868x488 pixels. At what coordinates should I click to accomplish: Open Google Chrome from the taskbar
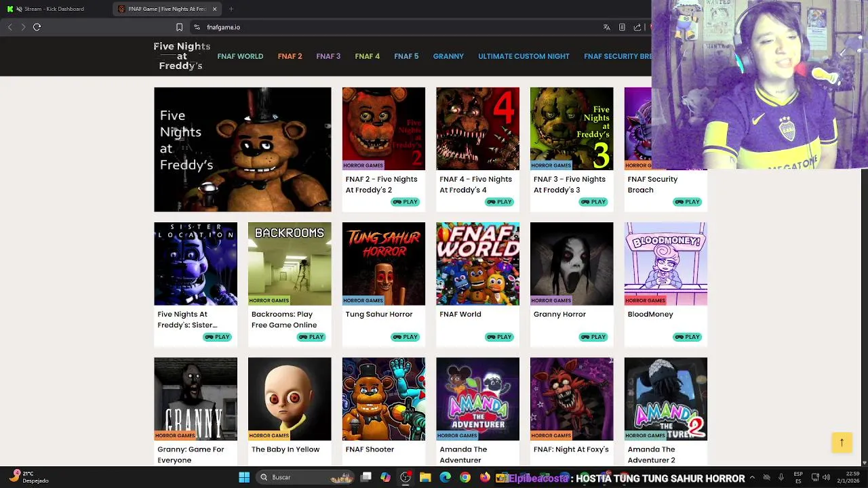(465, 477)
